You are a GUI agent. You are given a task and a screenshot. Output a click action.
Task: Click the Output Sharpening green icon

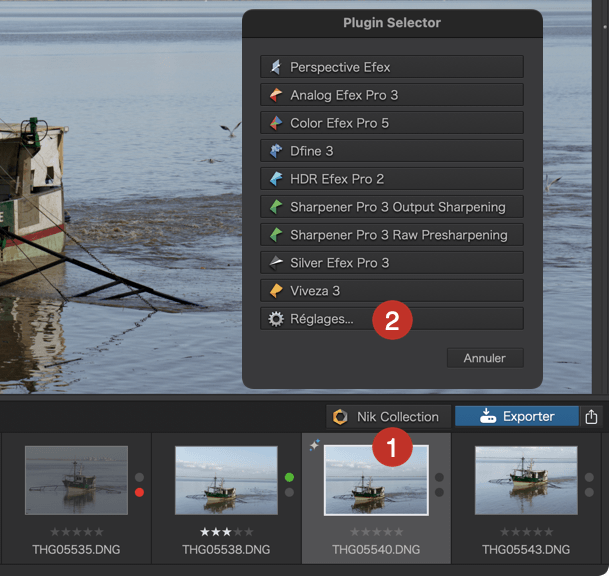pyautogui.click(x=276, y=207)
